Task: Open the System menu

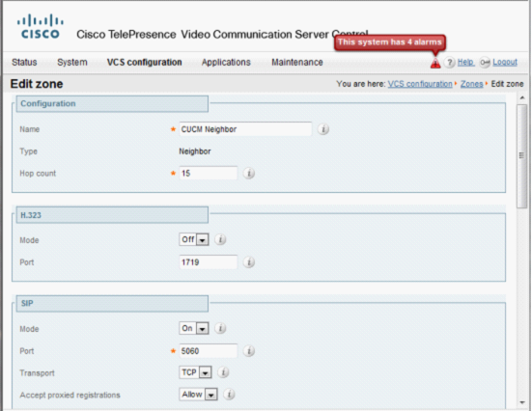Action: click(x=71, y=63)
